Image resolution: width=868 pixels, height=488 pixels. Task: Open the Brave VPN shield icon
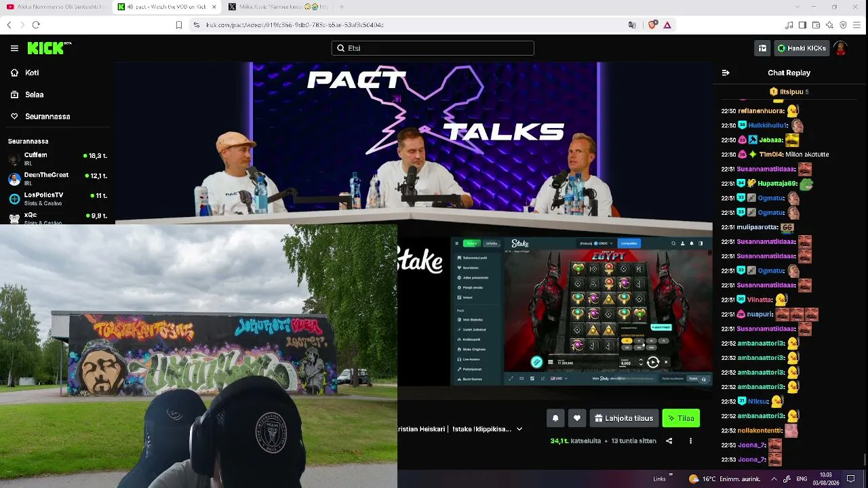(843, 25)
